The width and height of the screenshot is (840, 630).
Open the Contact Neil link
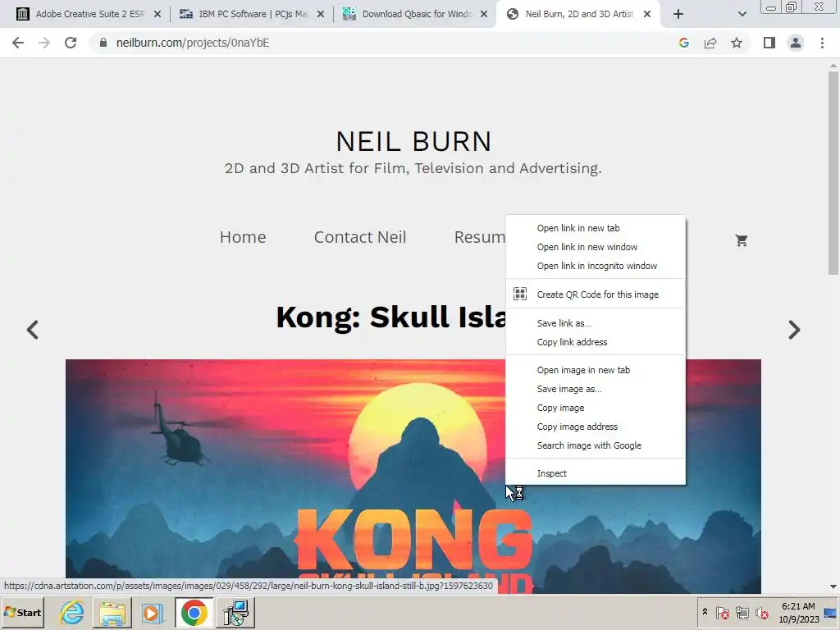[360, 237]
